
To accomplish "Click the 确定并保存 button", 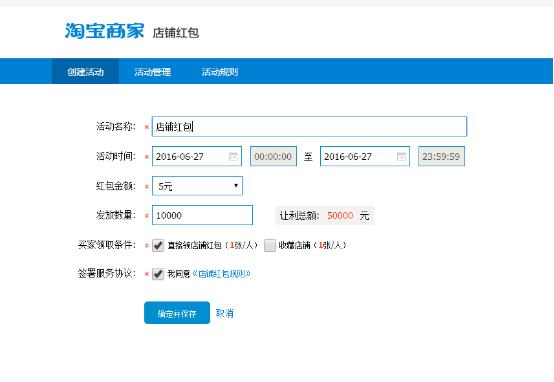I will click(177, 313).
